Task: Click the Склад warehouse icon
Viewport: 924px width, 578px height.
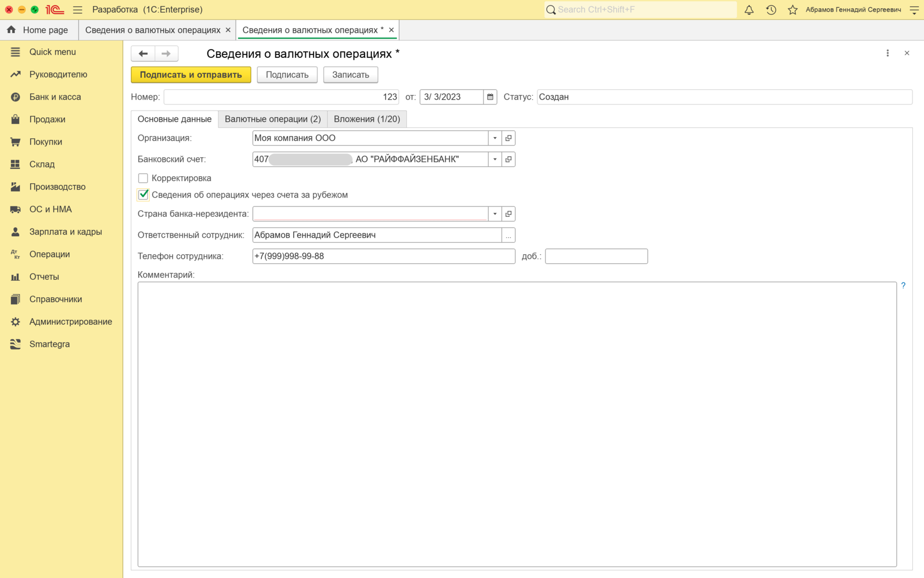Action: [x=15, y=164]
